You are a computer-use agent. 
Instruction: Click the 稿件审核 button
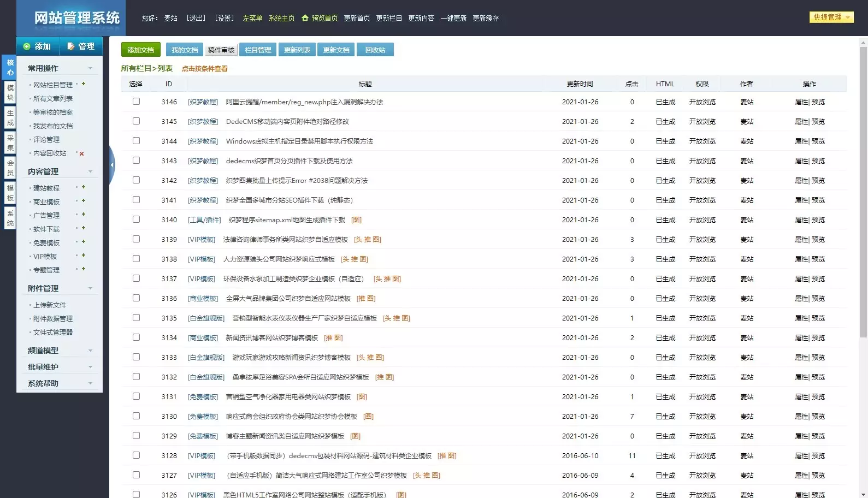pos(221,50)
